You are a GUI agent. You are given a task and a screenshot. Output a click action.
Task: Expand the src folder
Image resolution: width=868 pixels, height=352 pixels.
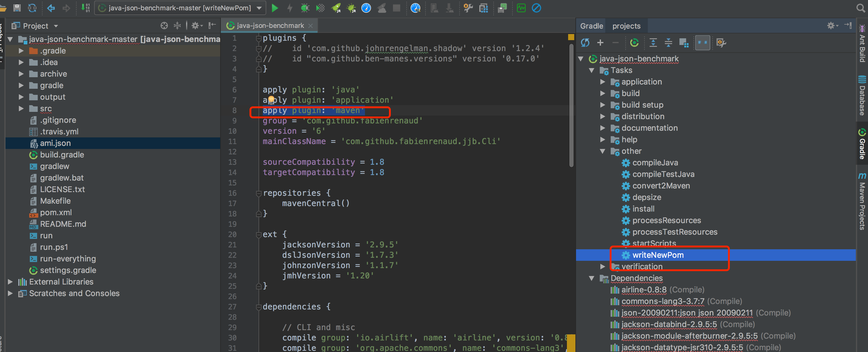pyautogui.click(x=21, y=109)
